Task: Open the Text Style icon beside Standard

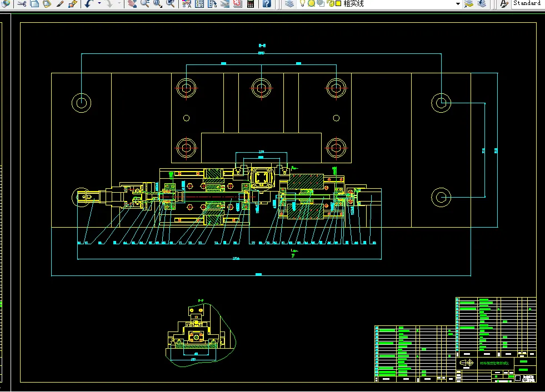Action: click(504, 4)
